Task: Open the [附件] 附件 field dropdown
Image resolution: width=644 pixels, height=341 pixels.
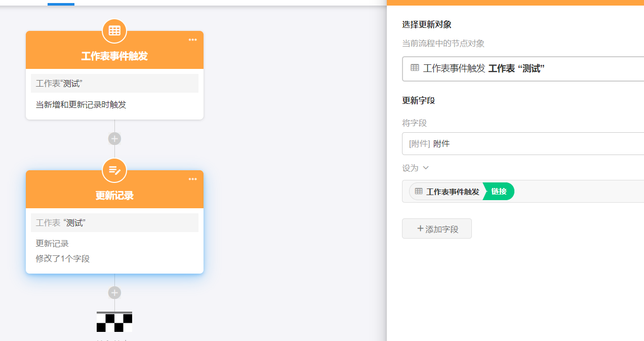Action: point(522,144)
